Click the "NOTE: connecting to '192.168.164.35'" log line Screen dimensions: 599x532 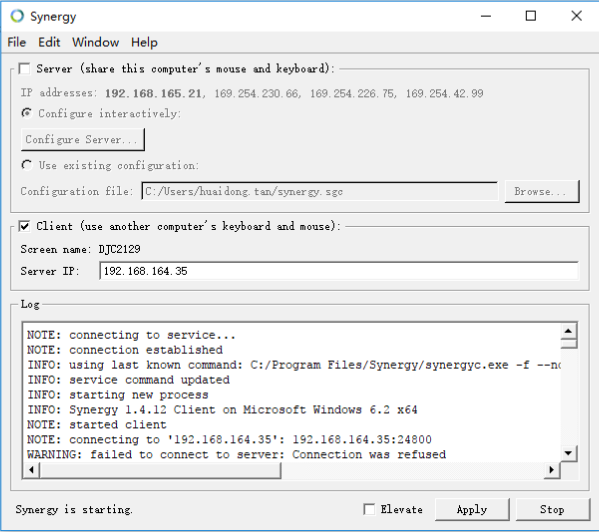click(229, 440)
